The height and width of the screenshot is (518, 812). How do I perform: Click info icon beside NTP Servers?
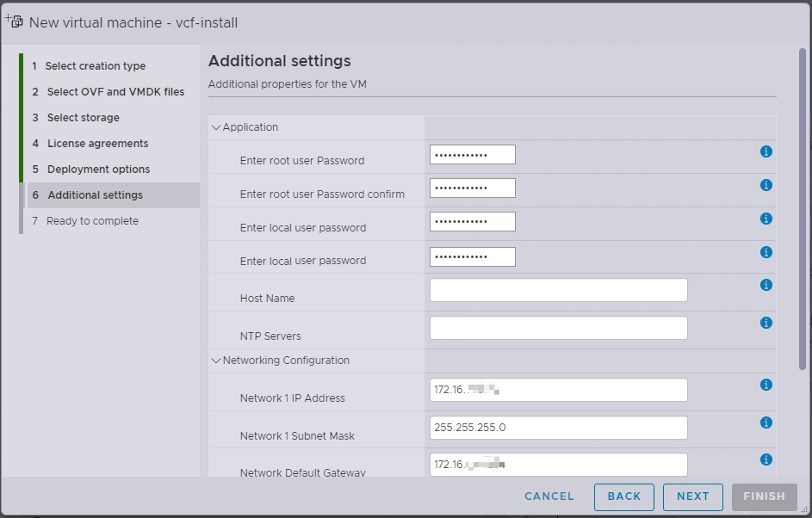point(766,323)
